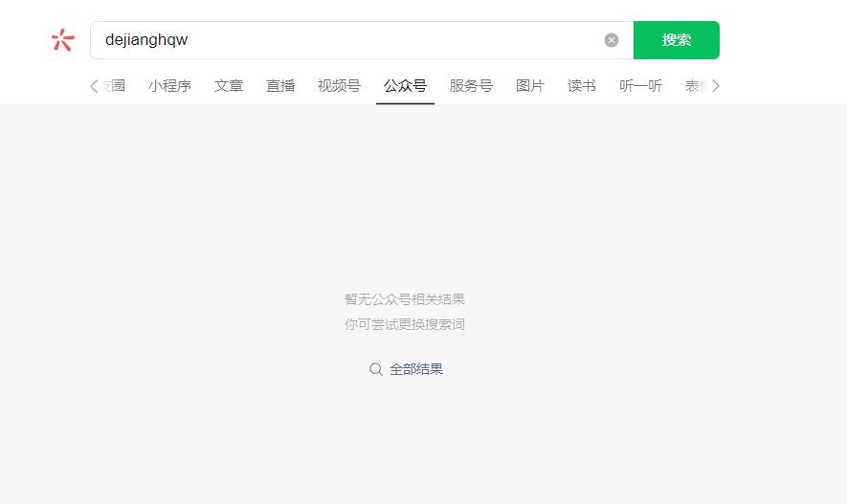Click the 暂无公众号相关结果 message text
Screen dimensions: 847x504
(405, 299)
